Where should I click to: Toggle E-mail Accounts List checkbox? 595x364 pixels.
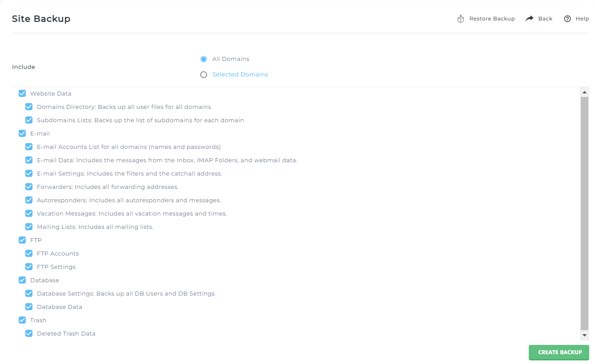coord(29,147)
